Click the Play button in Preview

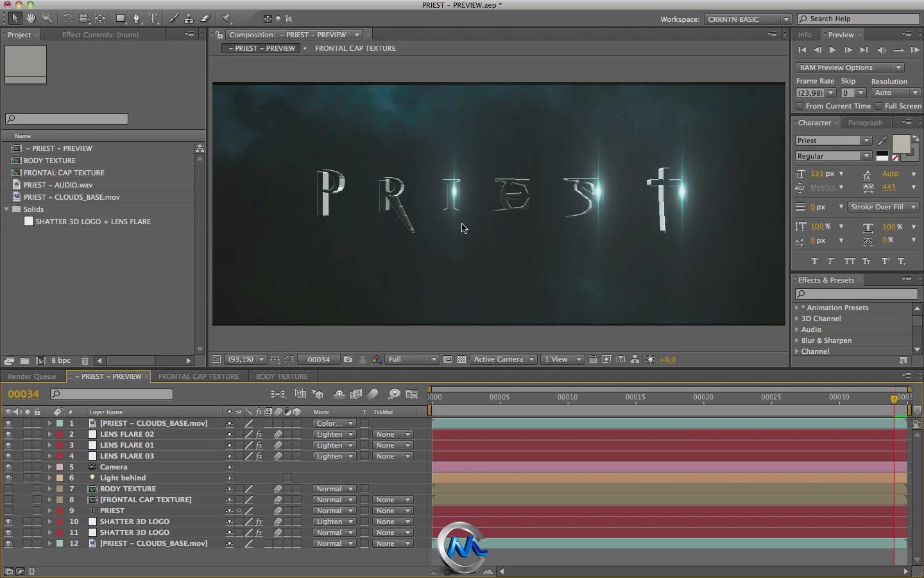pos(833,50)
